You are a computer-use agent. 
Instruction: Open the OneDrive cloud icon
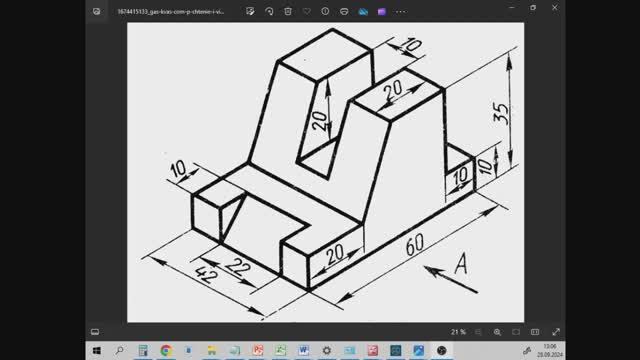coord(363,11)
